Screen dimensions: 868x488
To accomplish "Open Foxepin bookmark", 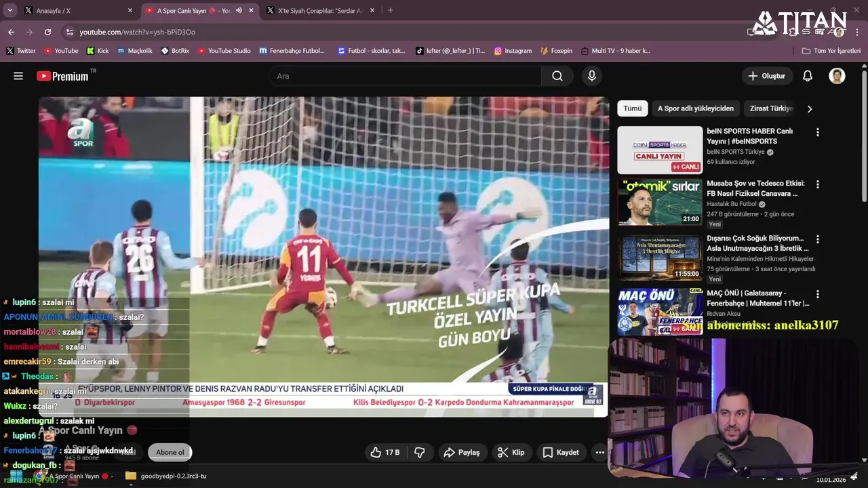I will (x=556, y=51).
